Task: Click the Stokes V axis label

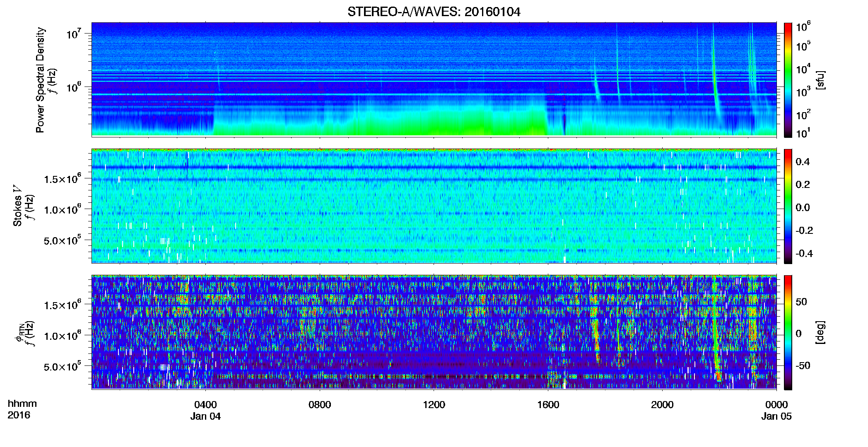Action: (x=17, y=206)
